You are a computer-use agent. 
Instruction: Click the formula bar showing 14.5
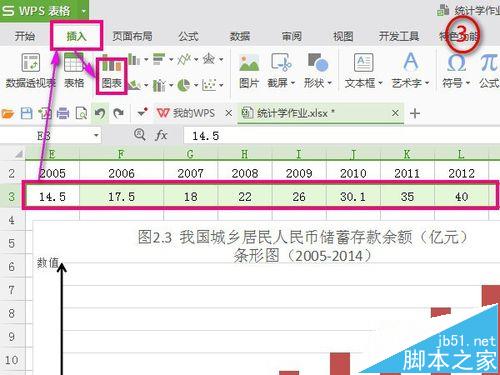coord(342,136)
